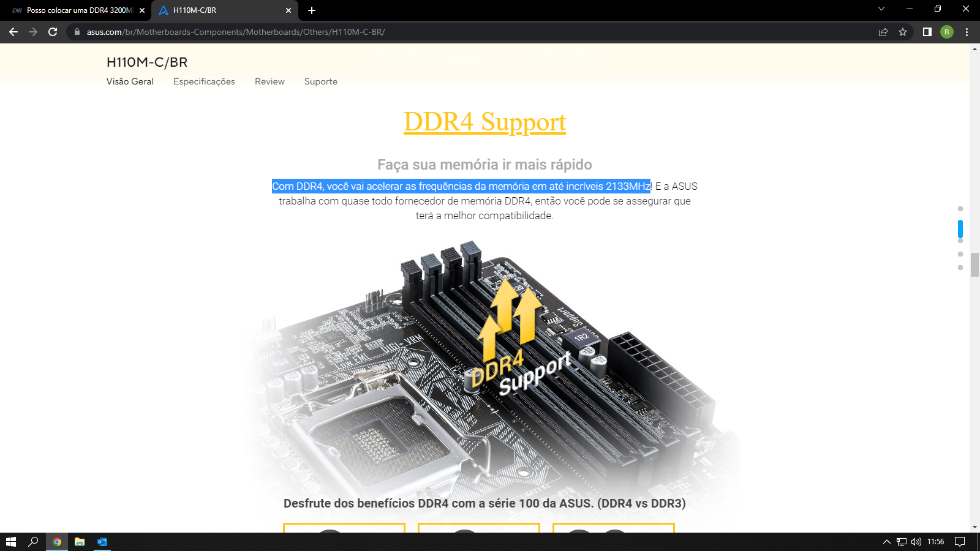Click the DDR4 Support heading link
This screenshot has height=551, width=980.
(x=484, y=122)
